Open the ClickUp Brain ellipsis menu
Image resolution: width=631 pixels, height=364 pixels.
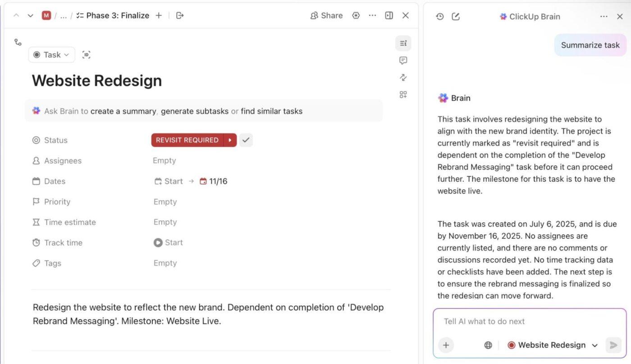[604, 16]
